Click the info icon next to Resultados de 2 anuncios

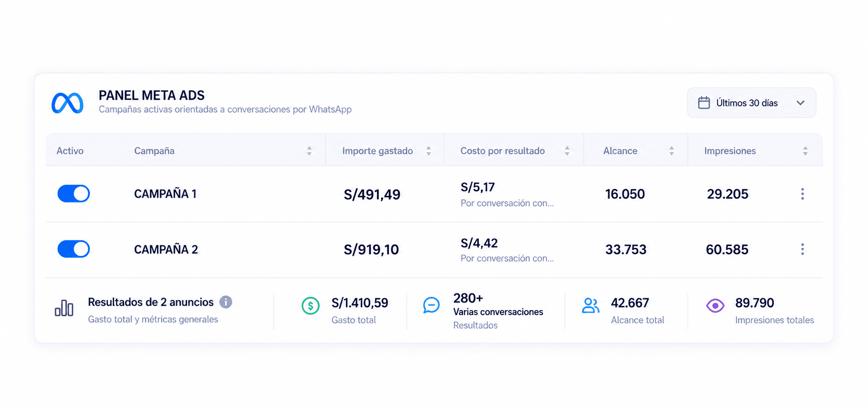tap(226, 302)
